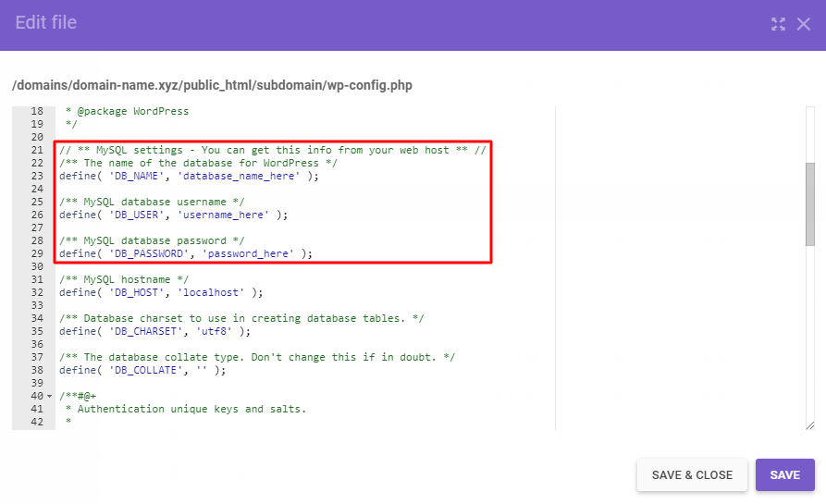Click 'utf8' value on line 35

(214, 331)
